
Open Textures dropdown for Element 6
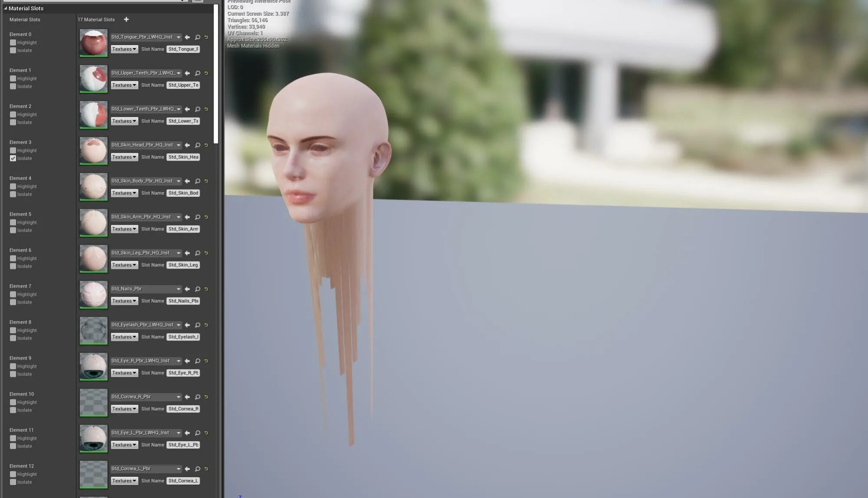pos(124,265)
